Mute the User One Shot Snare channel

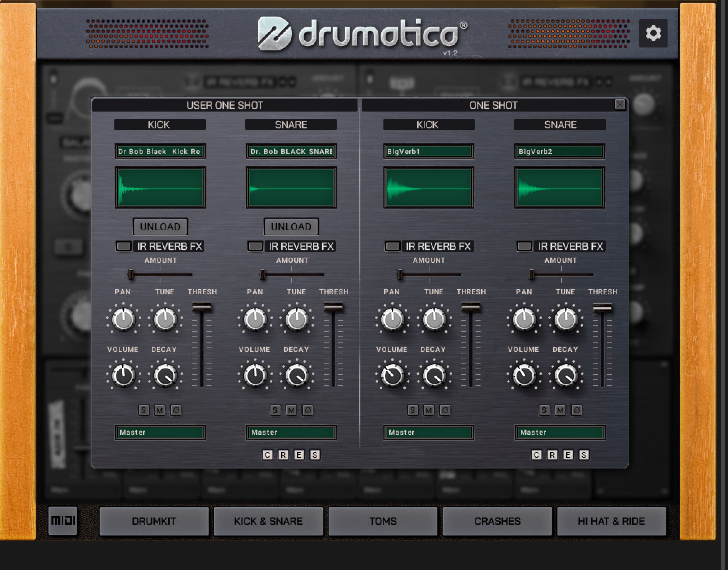[291, 410]
